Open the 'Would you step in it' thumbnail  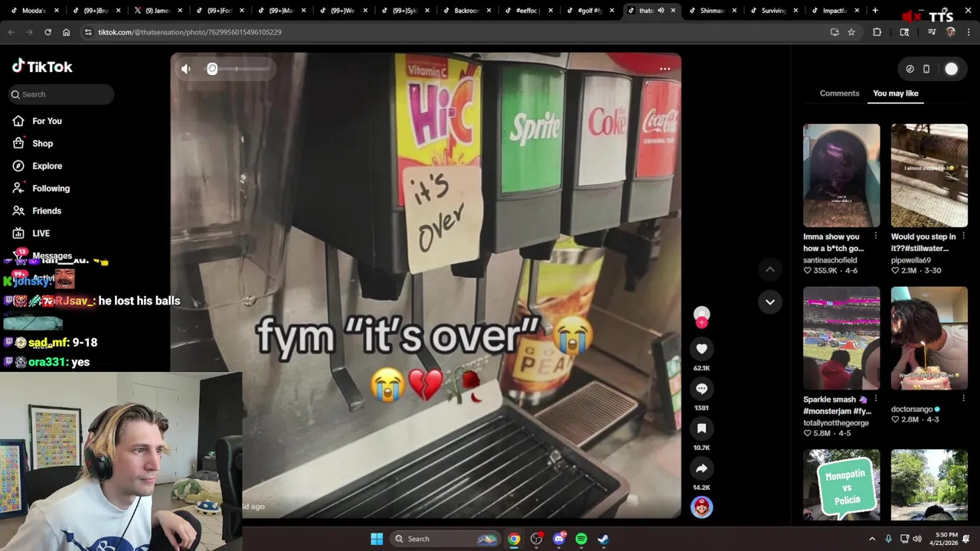coord(929,175)
